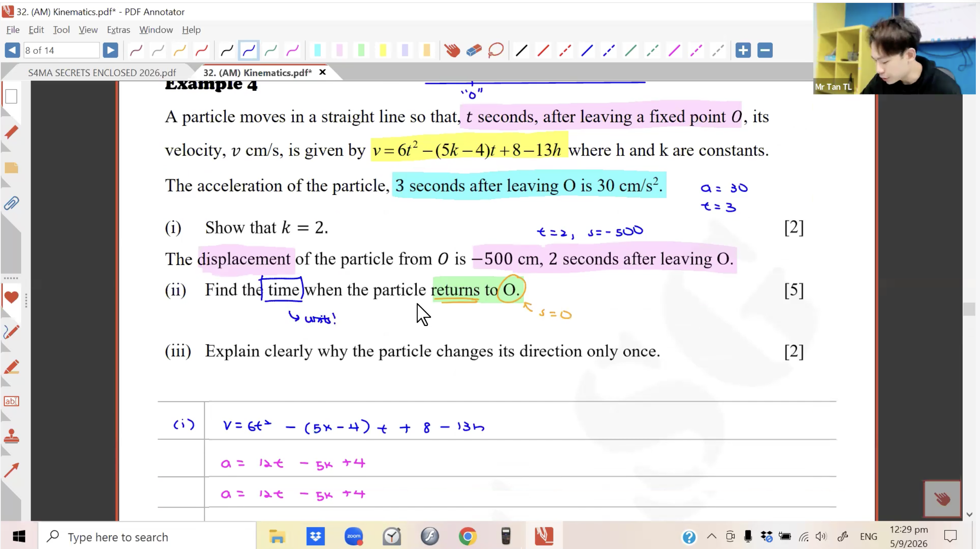The image size is (980, 549).
Task: Open the heart favorites sidebar panel
Action: point(11,297)
